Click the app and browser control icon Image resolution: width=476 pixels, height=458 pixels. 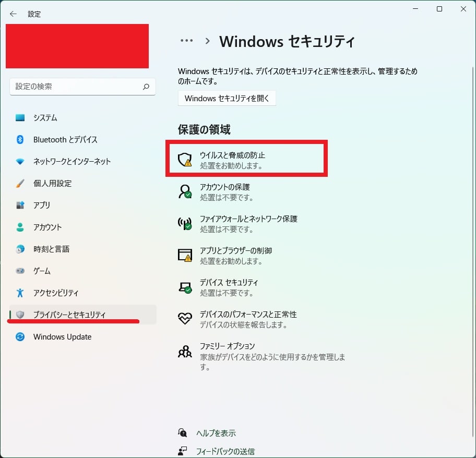click(185, 255)
